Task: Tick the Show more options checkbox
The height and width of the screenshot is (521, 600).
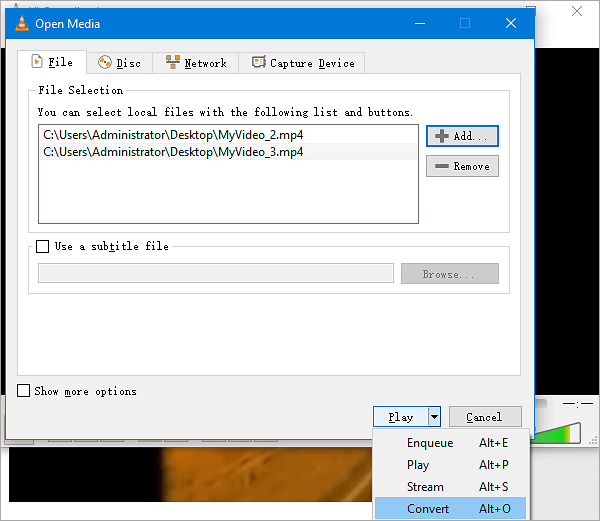Action: point(24,391)
